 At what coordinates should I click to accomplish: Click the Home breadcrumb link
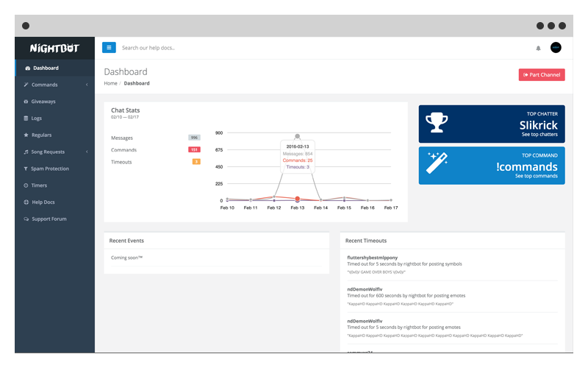[110, 83]
